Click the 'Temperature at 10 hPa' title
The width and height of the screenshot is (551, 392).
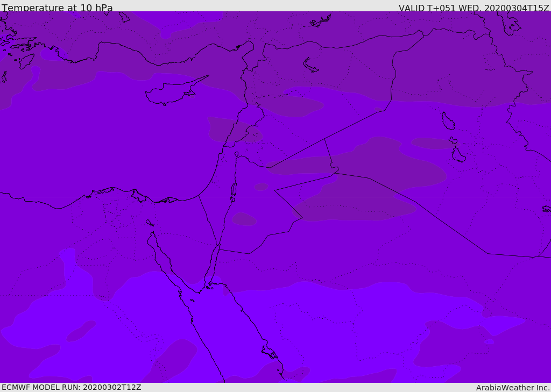pyautogui.click(x=57, y=8)
